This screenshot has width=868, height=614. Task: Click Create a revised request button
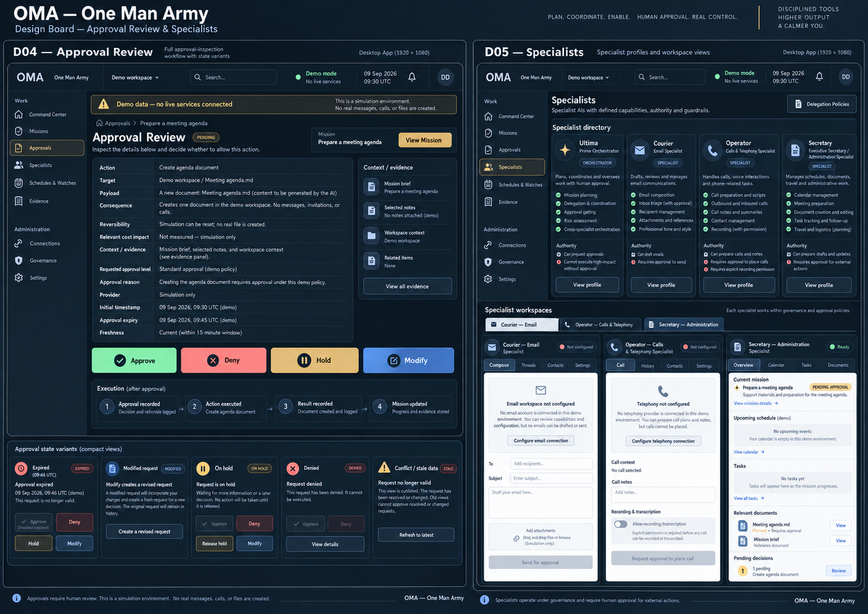[x=144, y=531]
